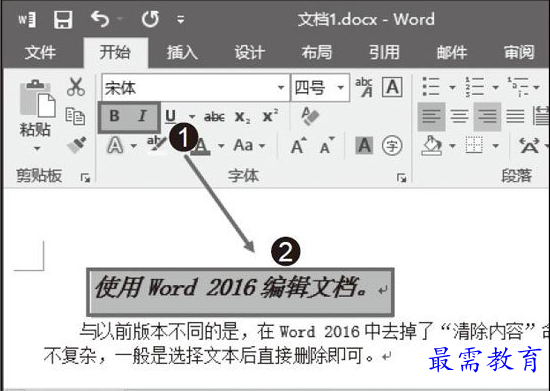
Task: Justify the paragraph text
Action: (x=515, y=116)
